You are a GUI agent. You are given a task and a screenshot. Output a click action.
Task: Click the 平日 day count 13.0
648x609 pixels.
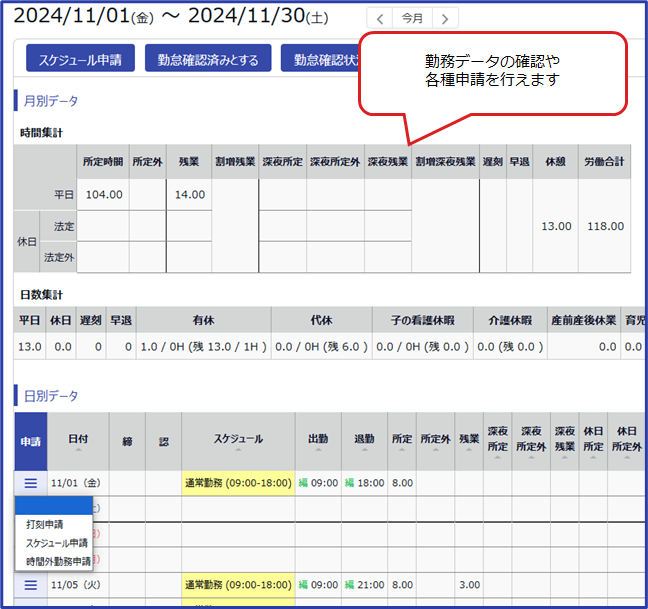point(30,346)
